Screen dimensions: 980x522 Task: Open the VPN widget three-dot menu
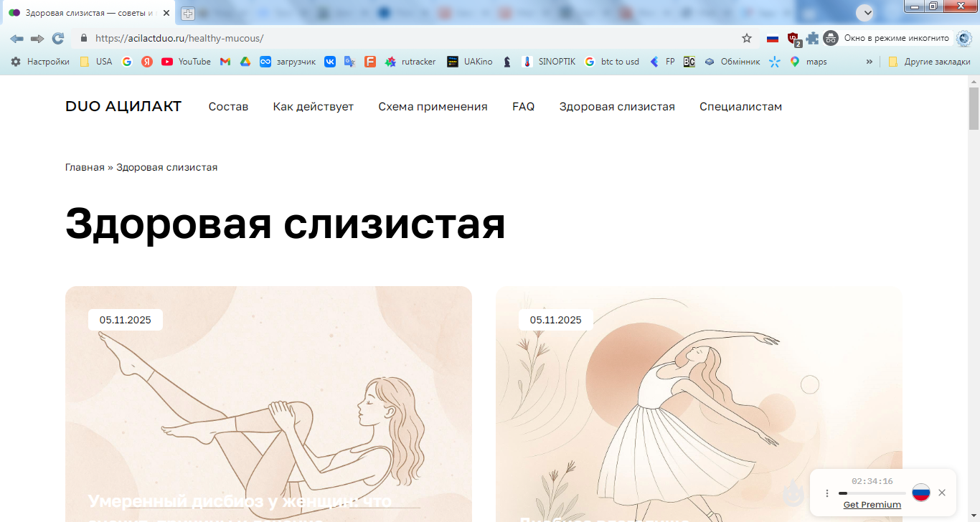click(x=826, y=493)
